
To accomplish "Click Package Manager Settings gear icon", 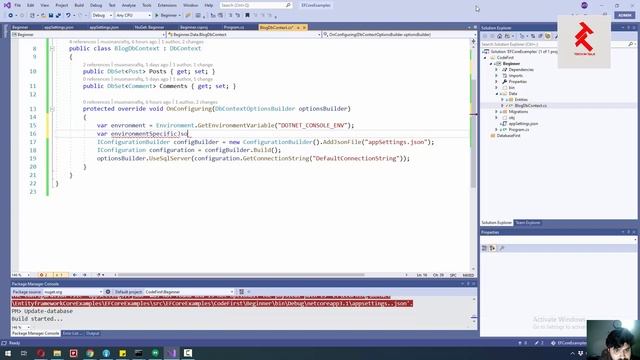I will [108, 292].
